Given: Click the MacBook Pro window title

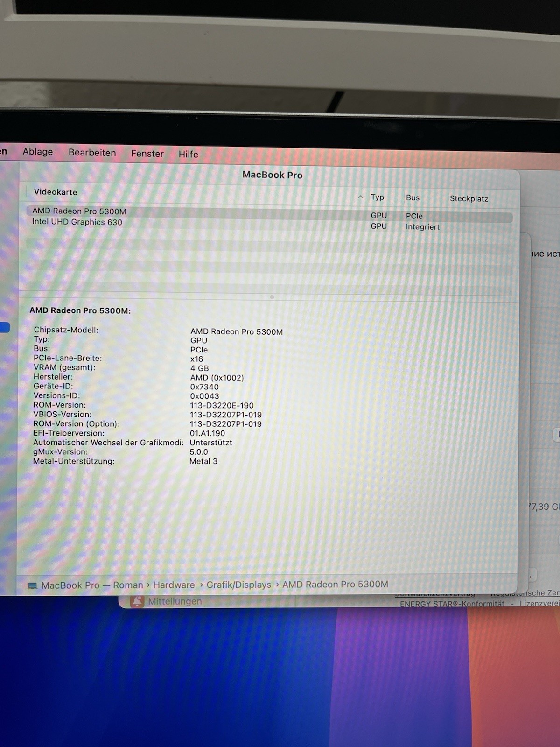Looking at the screenshot, I should 273,175.
